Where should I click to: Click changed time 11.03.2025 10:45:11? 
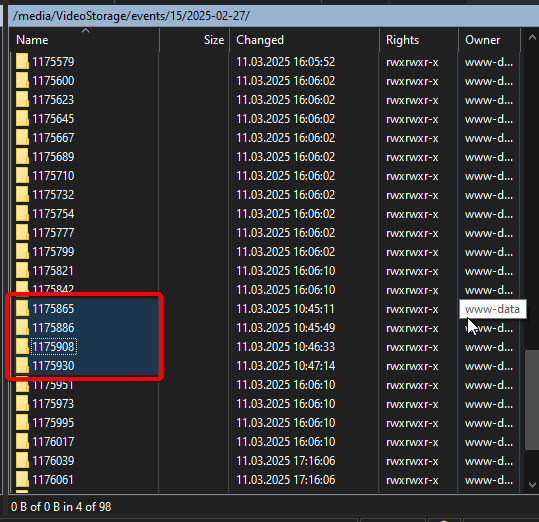[285, 309]
